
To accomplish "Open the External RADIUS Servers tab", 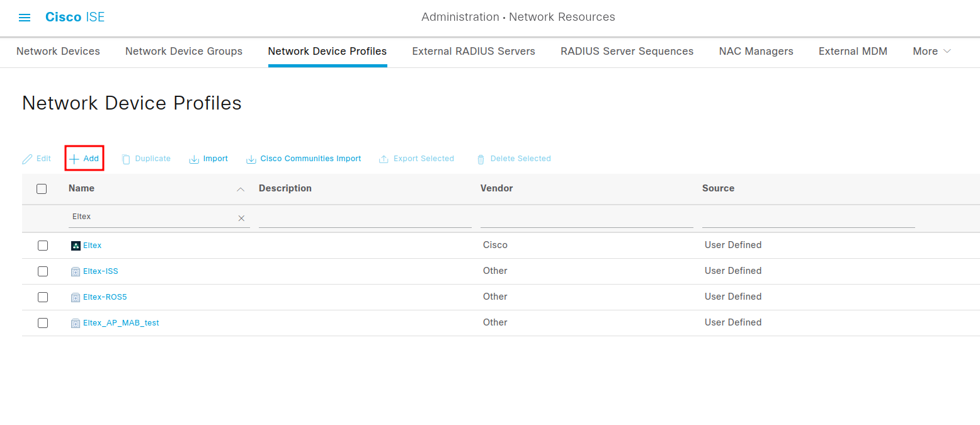I will [474, 52].
